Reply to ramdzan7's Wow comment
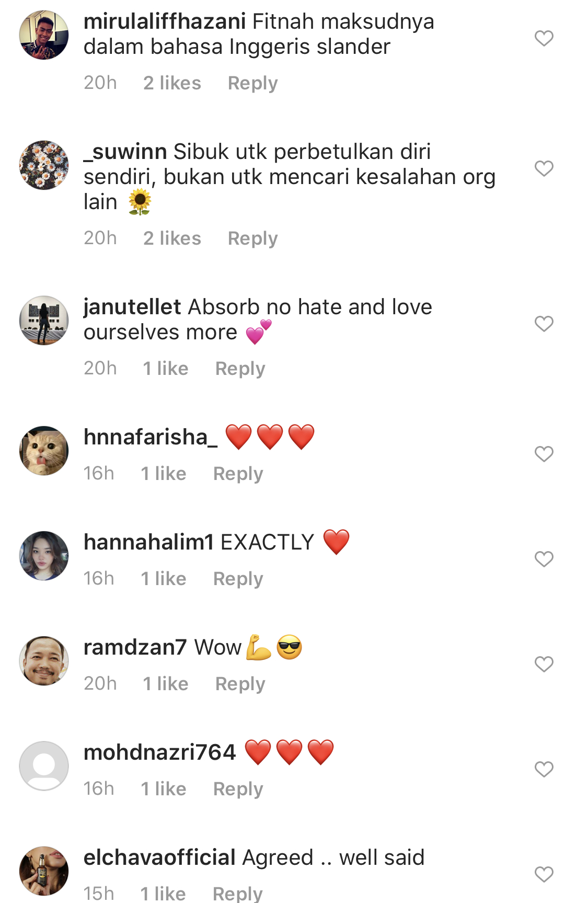Viewport: 588px width, 903px height. pos(240,684)
